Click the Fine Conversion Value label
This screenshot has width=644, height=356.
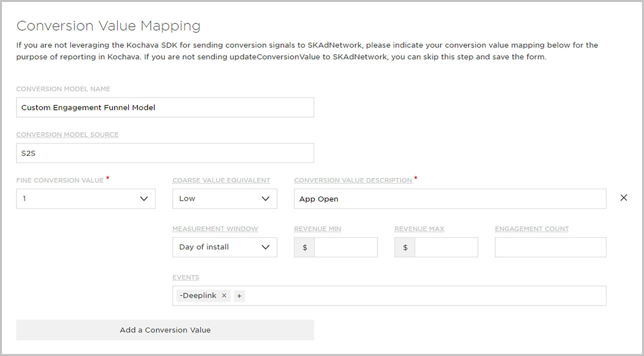(60, 180)
